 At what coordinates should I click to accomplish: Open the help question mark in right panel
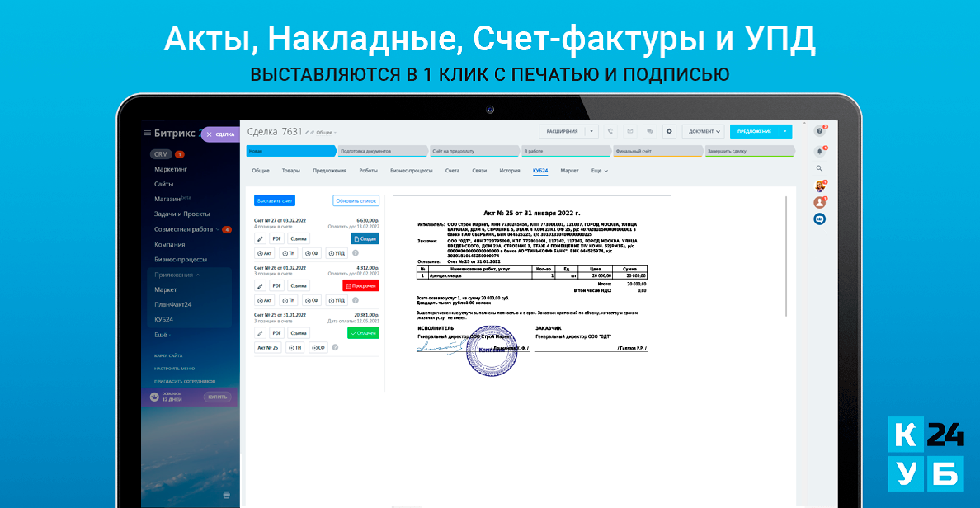[x=819, y=131]
